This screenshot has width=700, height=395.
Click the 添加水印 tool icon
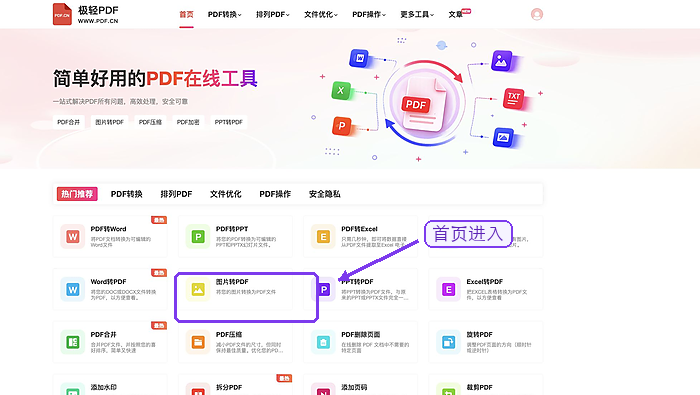[x=73, y=389]
